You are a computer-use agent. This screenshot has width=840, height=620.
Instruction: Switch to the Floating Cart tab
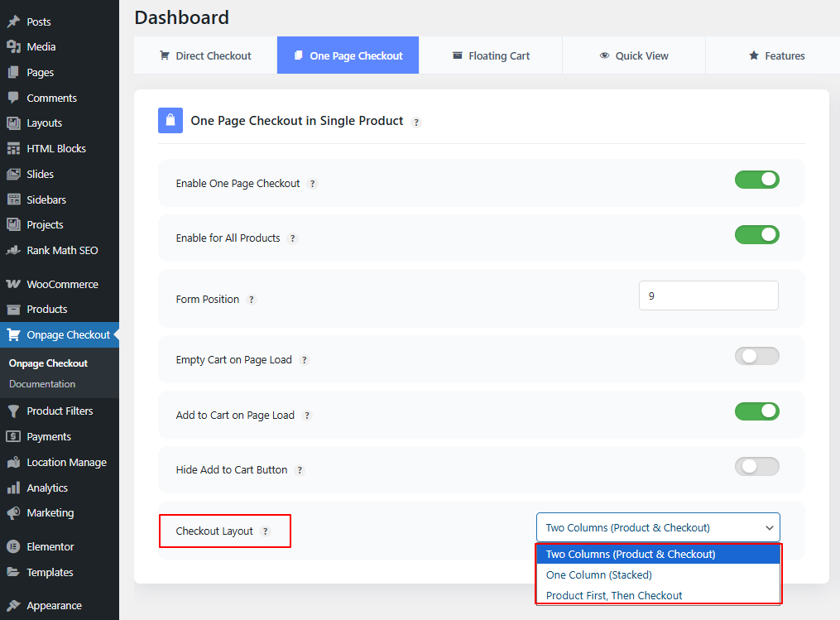[491, 55]
